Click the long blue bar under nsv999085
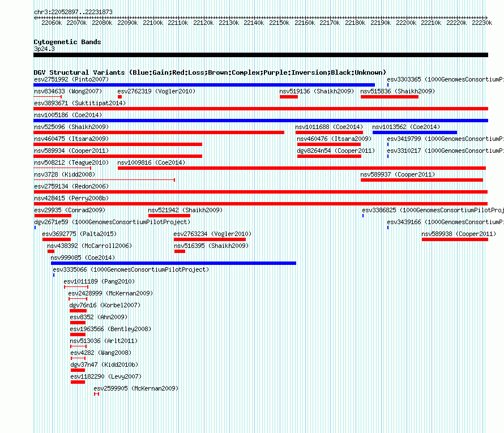 point(174,263)
